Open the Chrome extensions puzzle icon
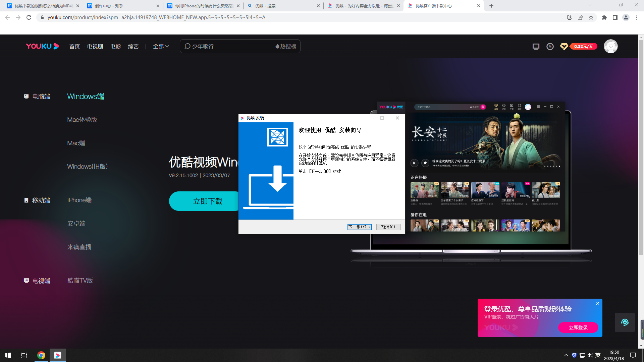644x362 pixels. (604, 17)
